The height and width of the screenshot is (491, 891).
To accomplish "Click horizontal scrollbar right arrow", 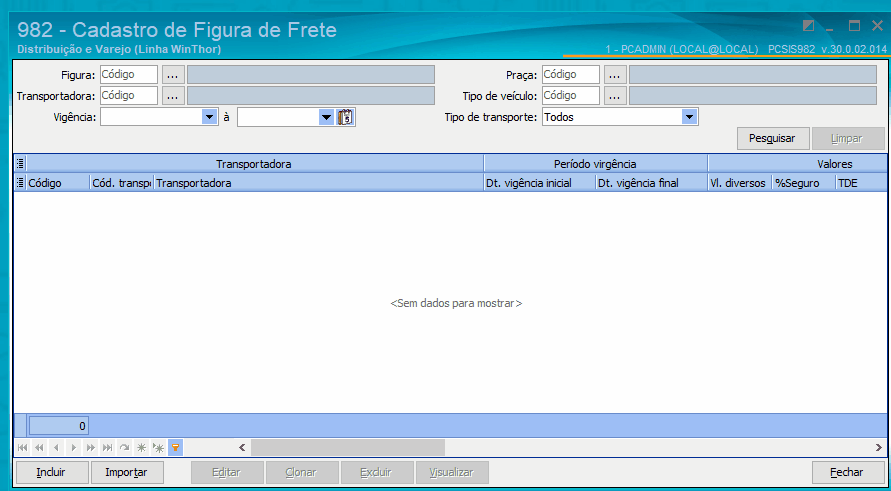I will 878,448.
